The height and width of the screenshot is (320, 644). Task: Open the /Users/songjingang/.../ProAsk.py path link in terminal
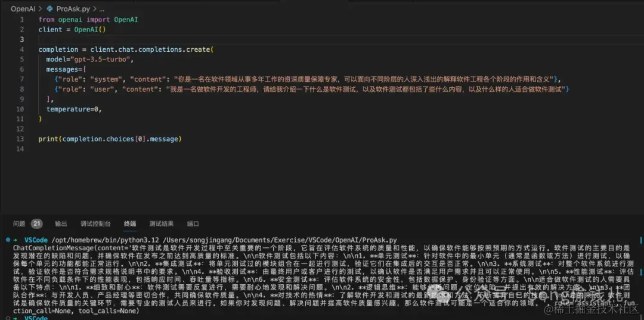tap(280, 240)
